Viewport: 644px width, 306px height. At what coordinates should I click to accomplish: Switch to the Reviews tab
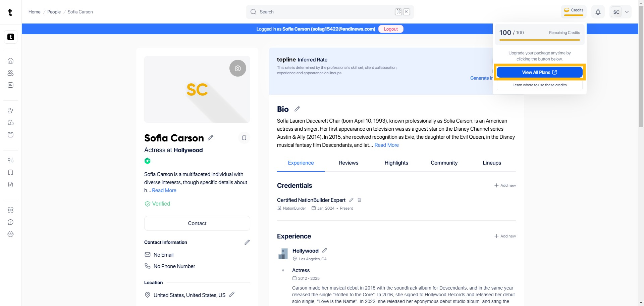(x=348, y=163)
